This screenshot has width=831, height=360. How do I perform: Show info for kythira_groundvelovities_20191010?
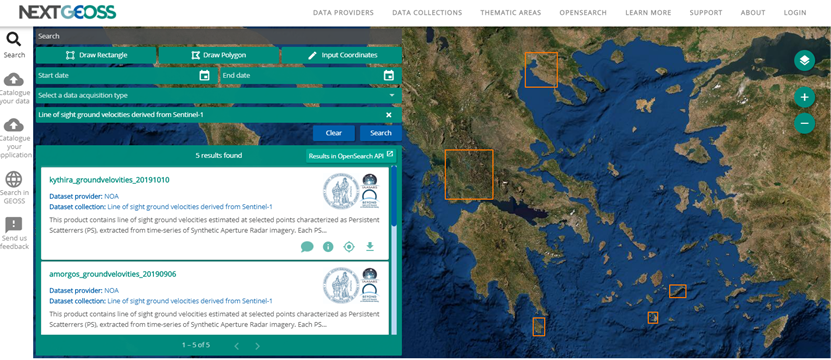click(328, 247)
